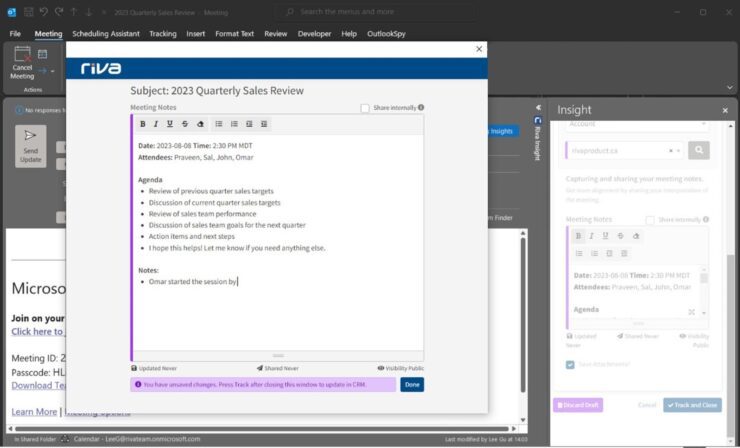Image resolution: width=740 pixels, height=448 pixels.
Task: Apply italic formatting in the notes toolbar
Action: (157, 124)
